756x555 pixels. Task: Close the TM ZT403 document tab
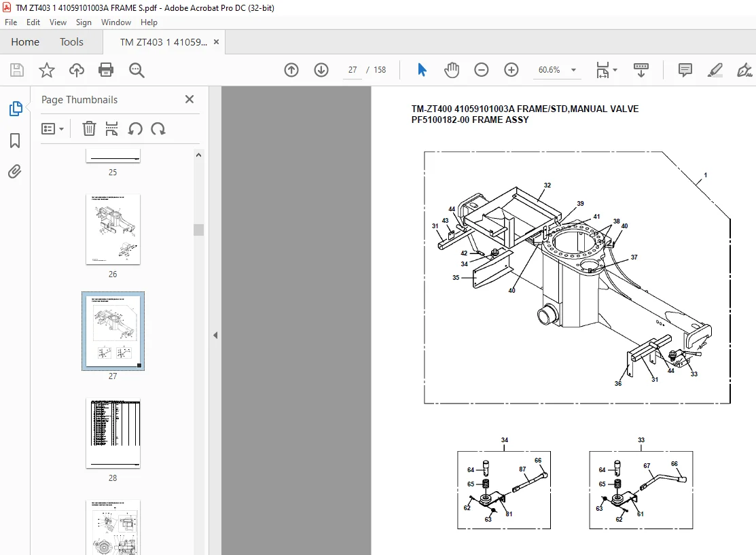tap(216, 42)
